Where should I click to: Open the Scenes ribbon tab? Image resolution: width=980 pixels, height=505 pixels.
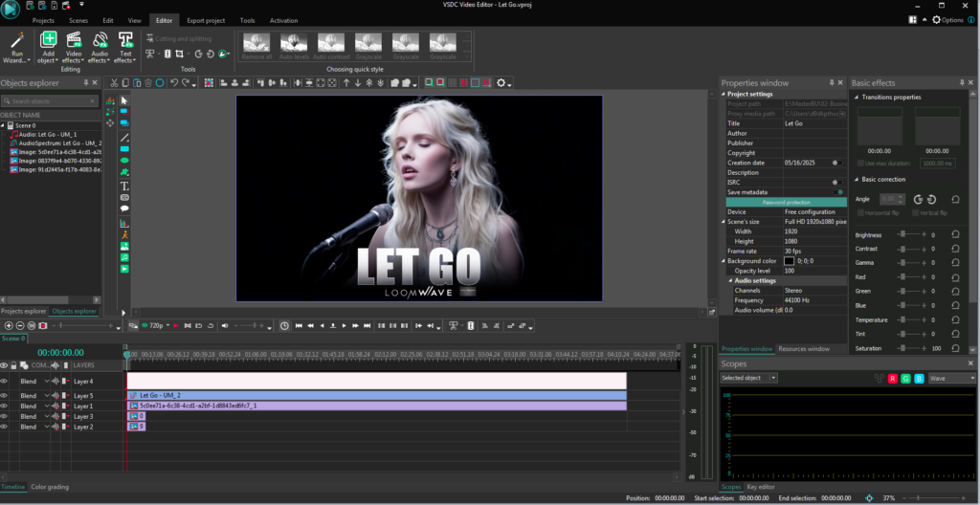(x=78, y=21)
